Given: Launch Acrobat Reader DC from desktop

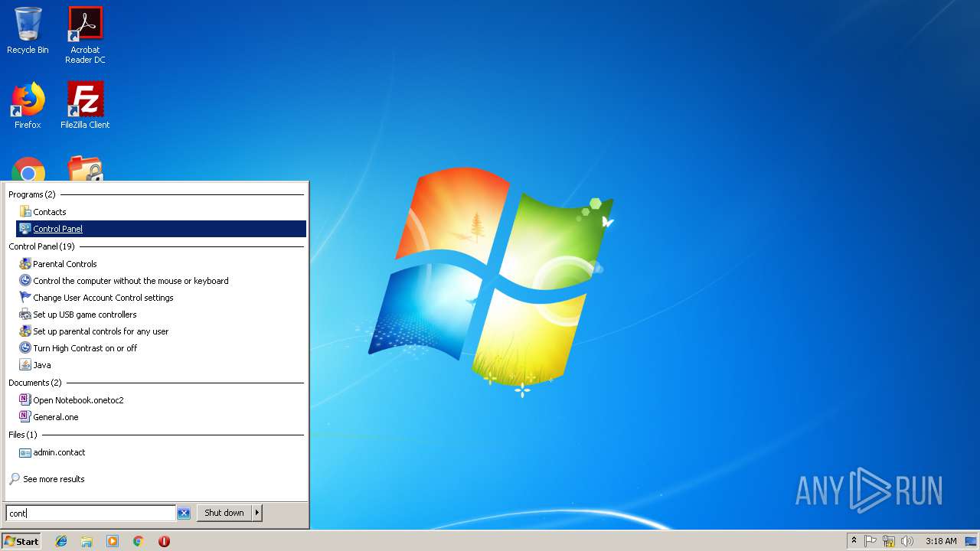Looking at the screenshot, I should click(x=85, y=34).
